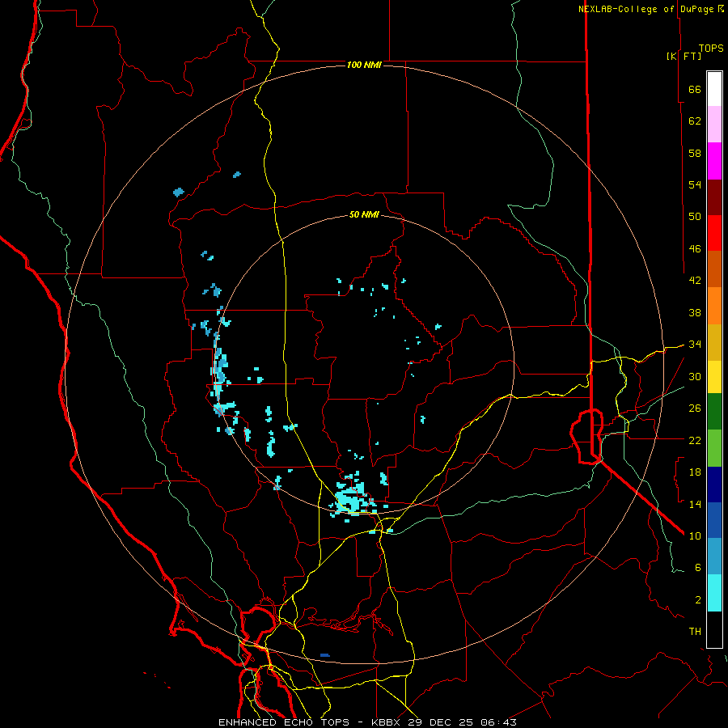Viewport: 728px width, 728px height.
Task: Click the 54 value on legend
Action: (695, 184)
